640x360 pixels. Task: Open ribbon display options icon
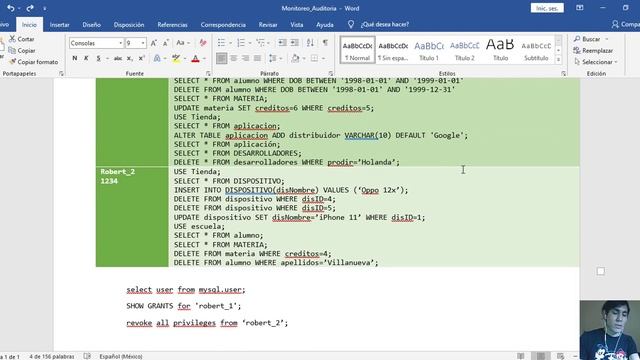[580, 8]
